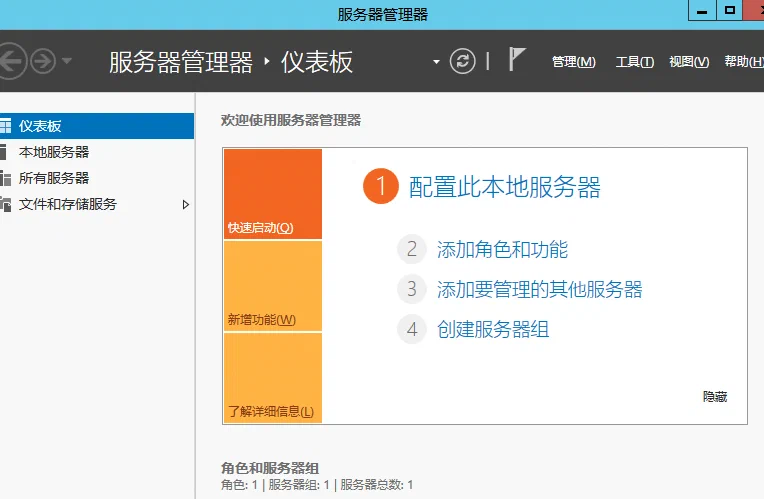Click the 配置此本地服务器 link
764x499 pixels.
504,187
